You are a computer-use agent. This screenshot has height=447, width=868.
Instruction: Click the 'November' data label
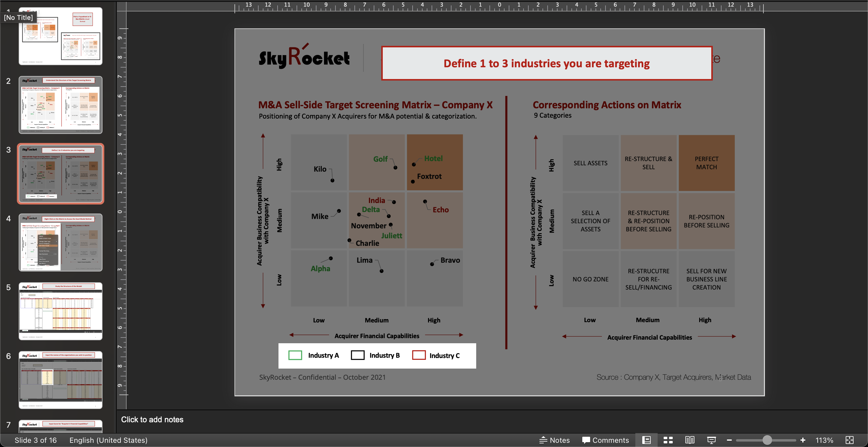(x=369, y=226)
